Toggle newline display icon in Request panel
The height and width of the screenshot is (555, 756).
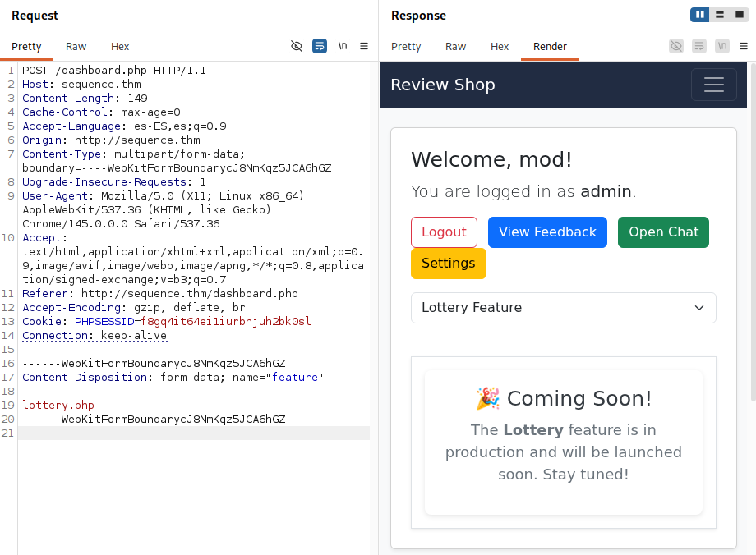343,46
